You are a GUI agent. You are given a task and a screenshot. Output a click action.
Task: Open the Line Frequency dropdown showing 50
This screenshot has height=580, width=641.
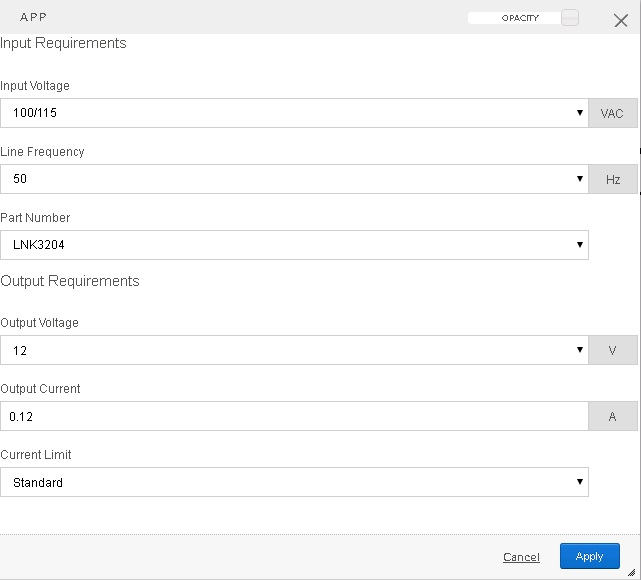pos(294,179)
